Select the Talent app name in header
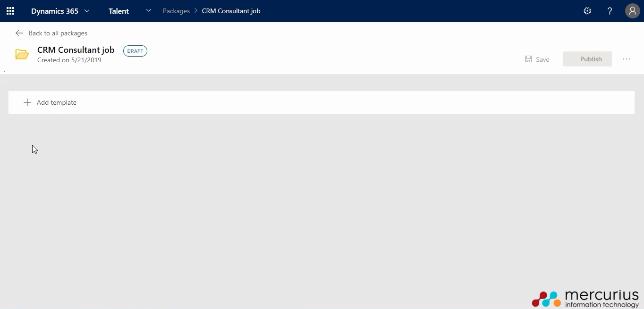Screen dimensions: 644x309 (x=119, y=11)
